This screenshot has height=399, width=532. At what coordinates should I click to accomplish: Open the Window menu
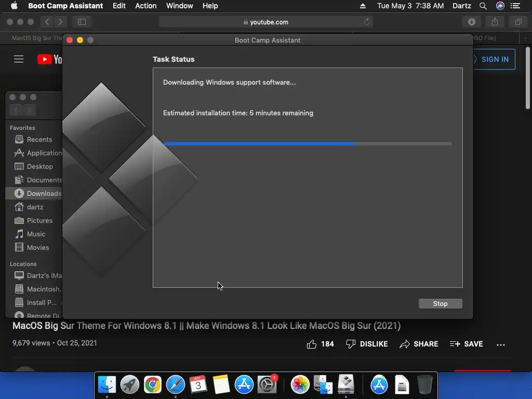pyautogui.click(x=179, y=6)
